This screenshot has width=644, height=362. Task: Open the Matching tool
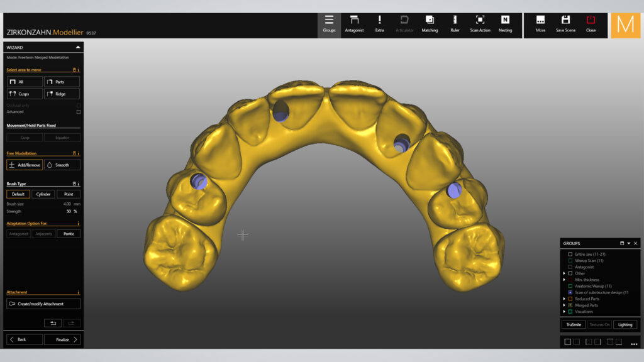430,24
